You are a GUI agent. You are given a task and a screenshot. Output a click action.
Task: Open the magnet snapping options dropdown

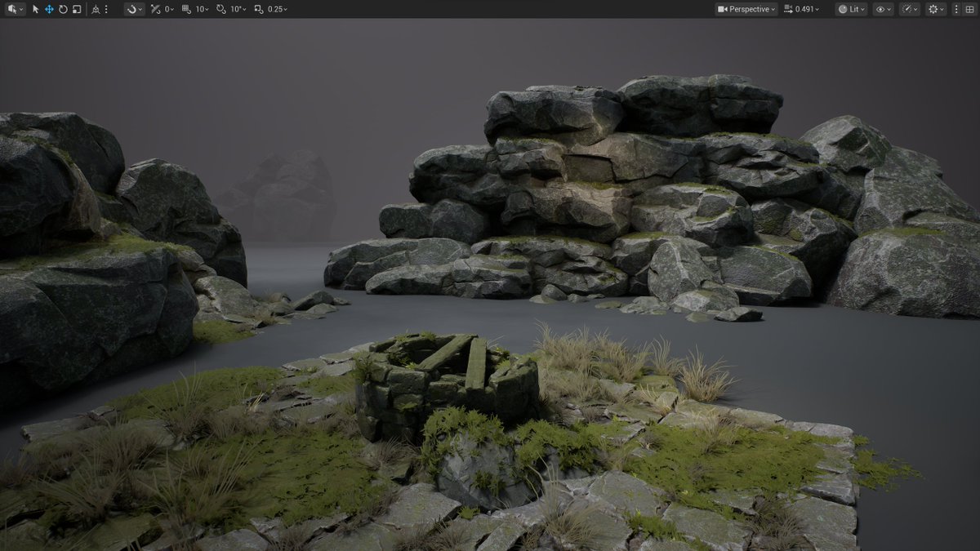pyautogui.click(x=134, y=9)
